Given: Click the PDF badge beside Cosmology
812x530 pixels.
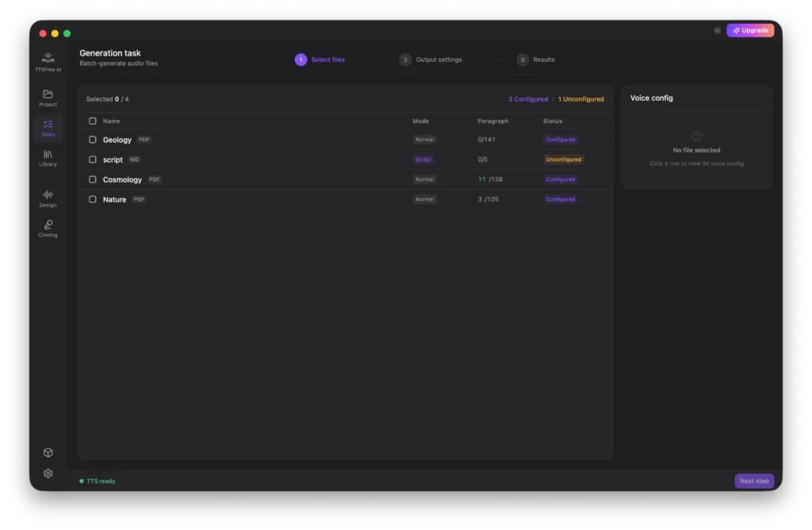Looking at the screenshot, I should tap(155, 179).
